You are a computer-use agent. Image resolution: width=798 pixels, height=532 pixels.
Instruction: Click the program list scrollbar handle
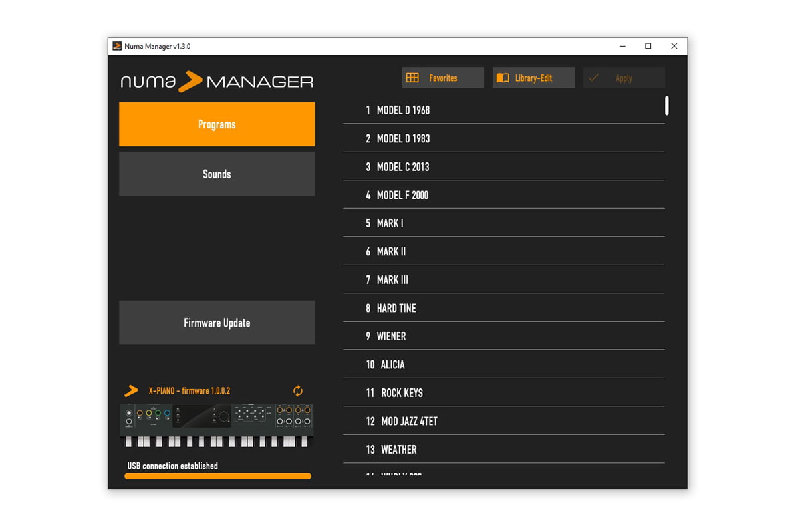click(667, 106)
